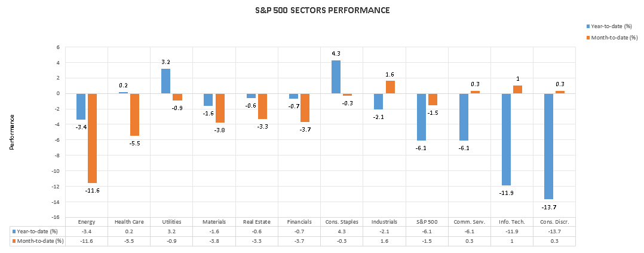Click the orange Month-to-date swatch in the chart legend
Viewport: 644px width, 253px height.
click(588, 38)
